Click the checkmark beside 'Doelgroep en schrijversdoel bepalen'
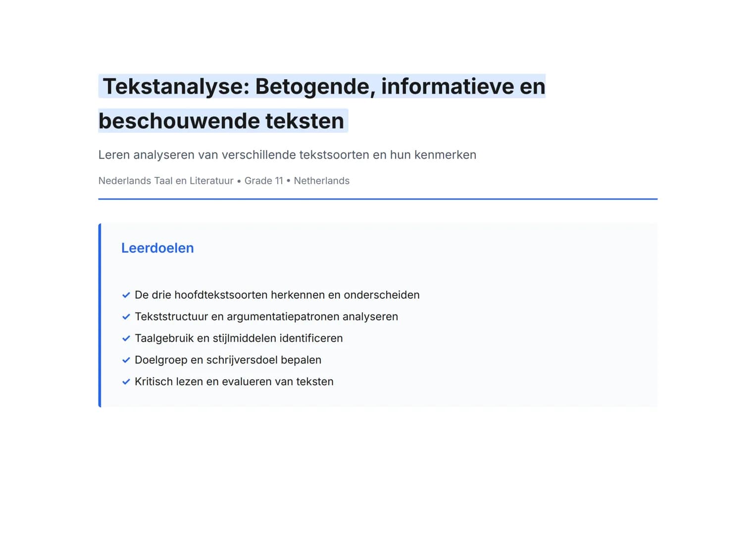Image resolution: width=756 pixels, height=535 pixels. 126,361
